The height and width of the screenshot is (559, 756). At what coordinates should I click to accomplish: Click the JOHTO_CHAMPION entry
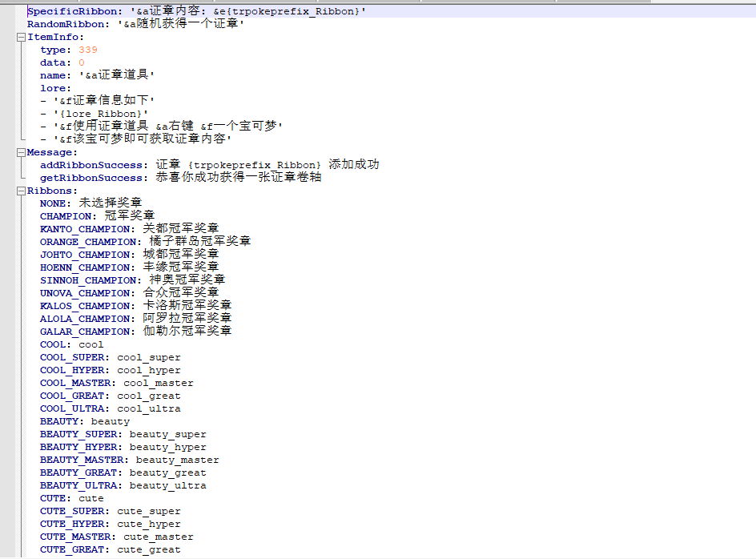coord(129,254)
